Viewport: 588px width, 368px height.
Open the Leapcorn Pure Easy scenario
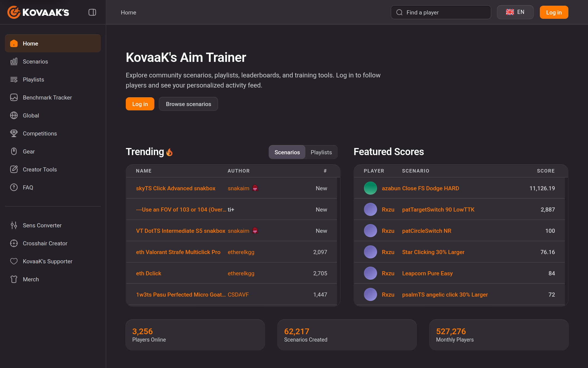click(x=427, y=273)
